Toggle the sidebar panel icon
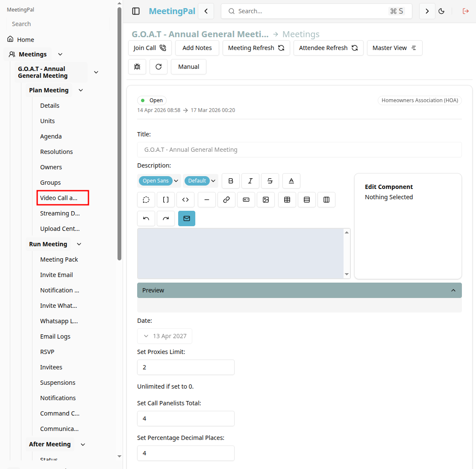Screen dimensions: 476x469 coord(136,11)
